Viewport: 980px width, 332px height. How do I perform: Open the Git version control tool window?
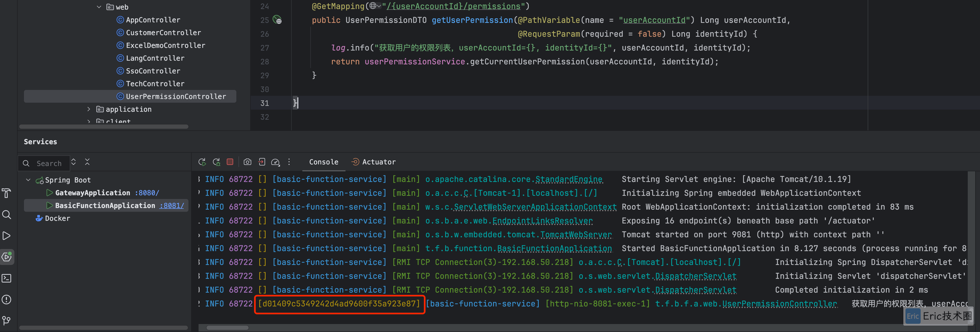(6, 321)
